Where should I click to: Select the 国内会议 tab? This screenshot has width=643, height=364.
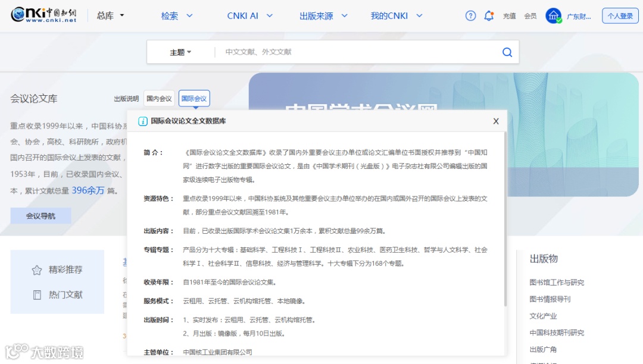[159, 99]
